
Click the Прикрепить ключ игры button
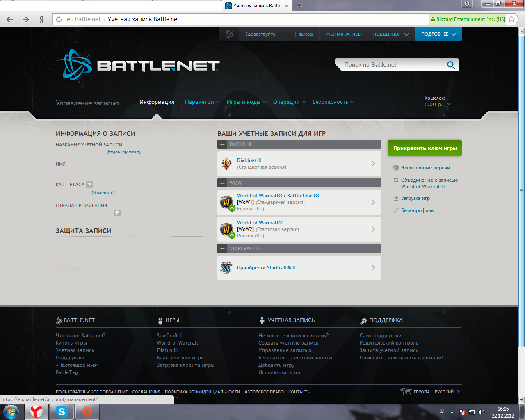[x=425, y=148]
